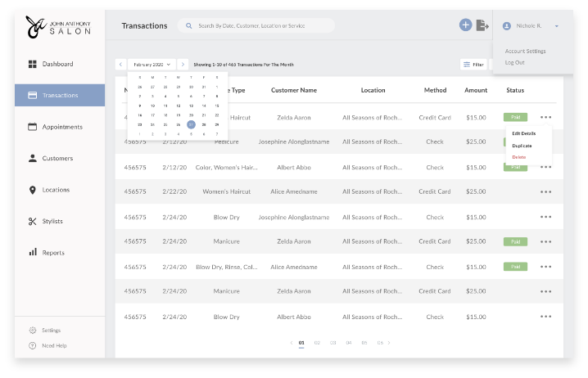Select Delete from the row menu
The width and height of the screenshot is (588, 378).
coord(519,156)
